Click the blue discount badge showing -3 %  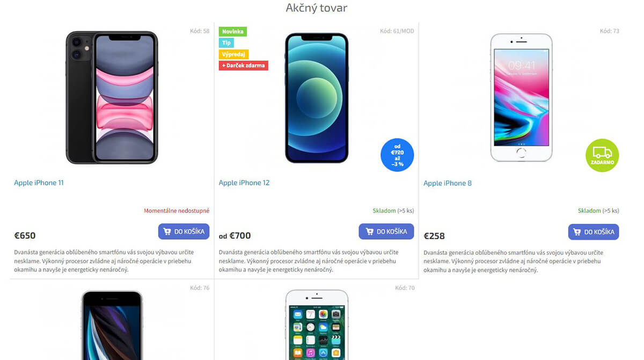[x=397, y=155]
